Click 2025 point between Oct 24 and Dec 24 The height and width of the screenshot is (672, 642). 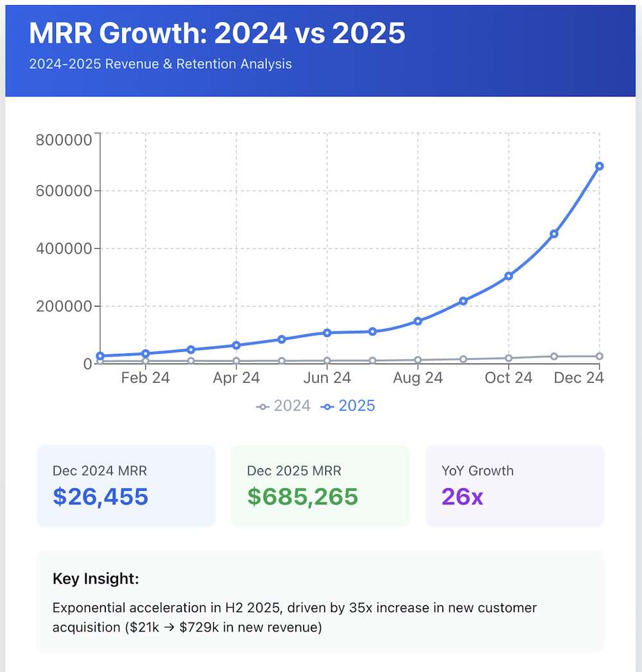pyautogui.click(x=554, y=234)
